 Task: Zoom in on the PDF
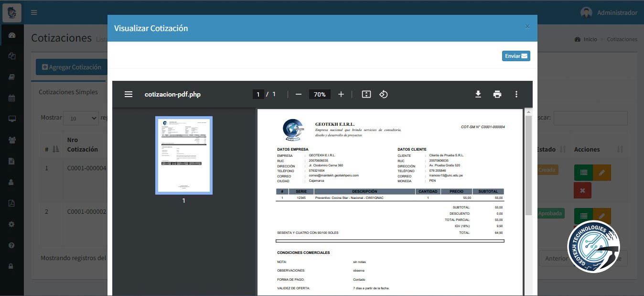341,94
